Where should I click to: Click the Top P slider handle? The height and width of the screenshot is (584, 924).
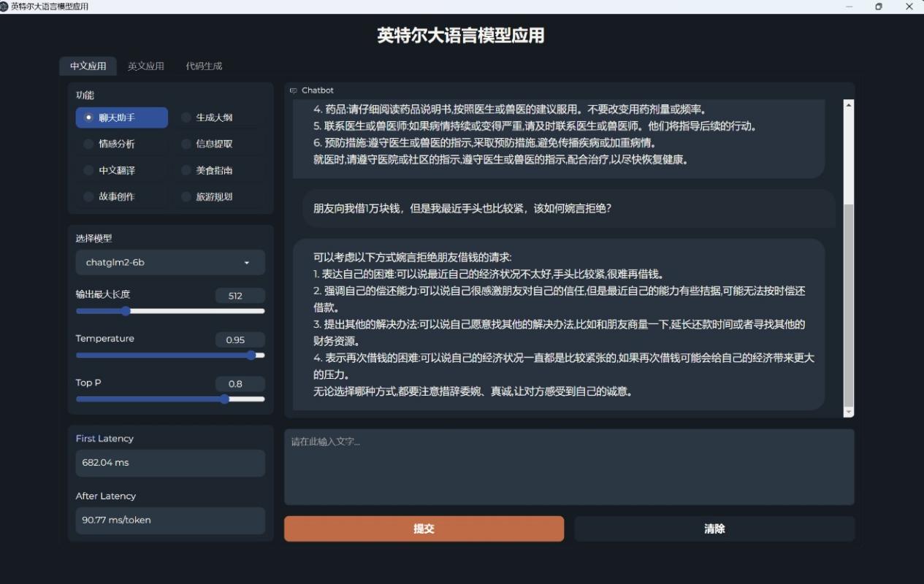pyautogui.click(x=224, y=399)
